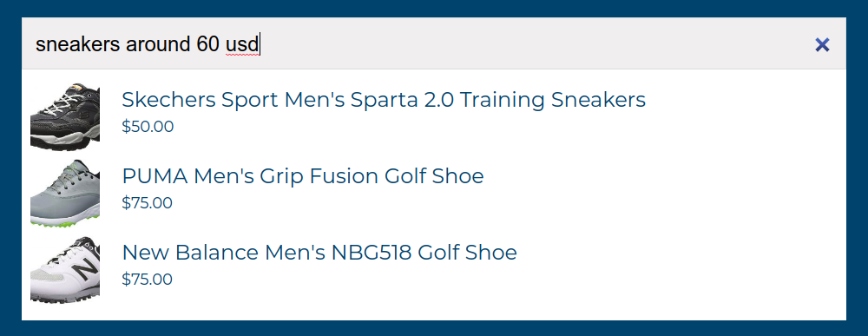
Task: Place cursor on the word "around" in query
Action: (x=158, y=44)
